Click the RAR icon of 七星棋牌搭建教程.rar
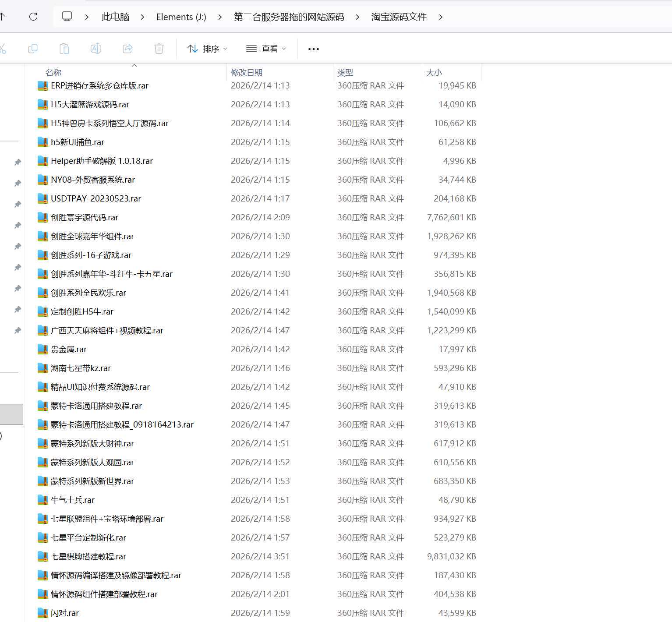The width and height of the screenshot is (672, 622). coord(42,556)
